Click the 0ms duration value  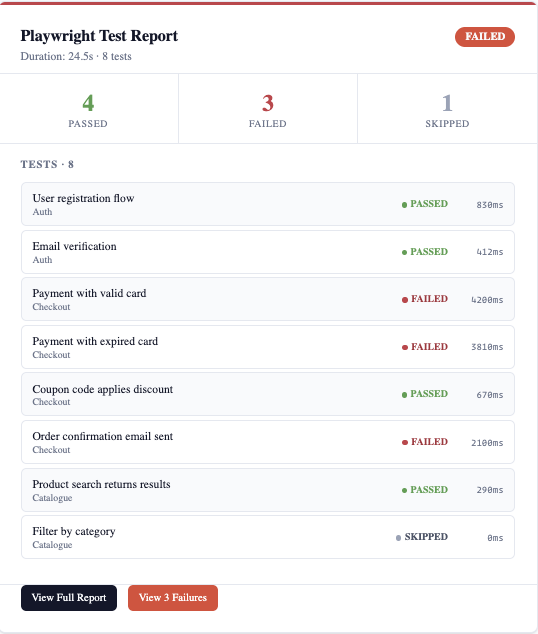click(495, 538)
